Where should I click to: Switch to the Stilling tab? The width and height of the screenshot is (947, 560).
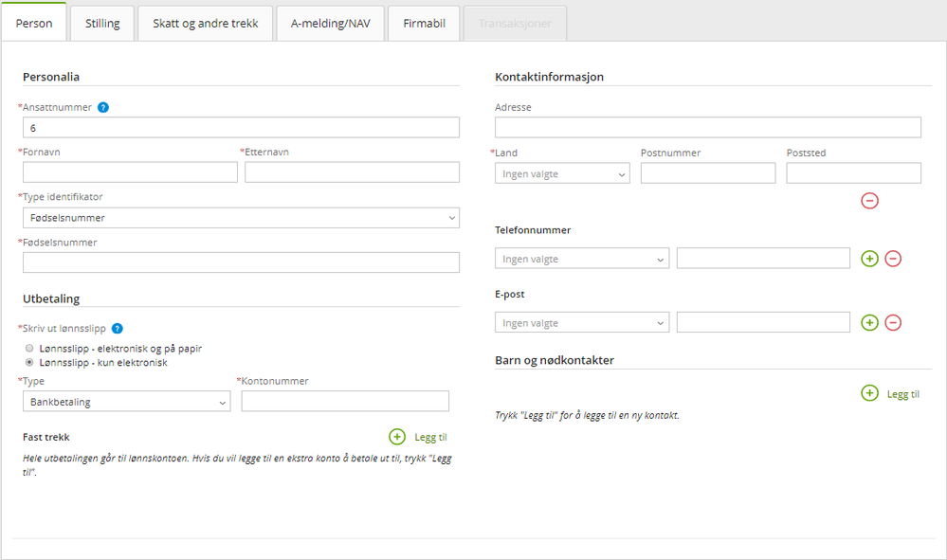coord(102,24)
